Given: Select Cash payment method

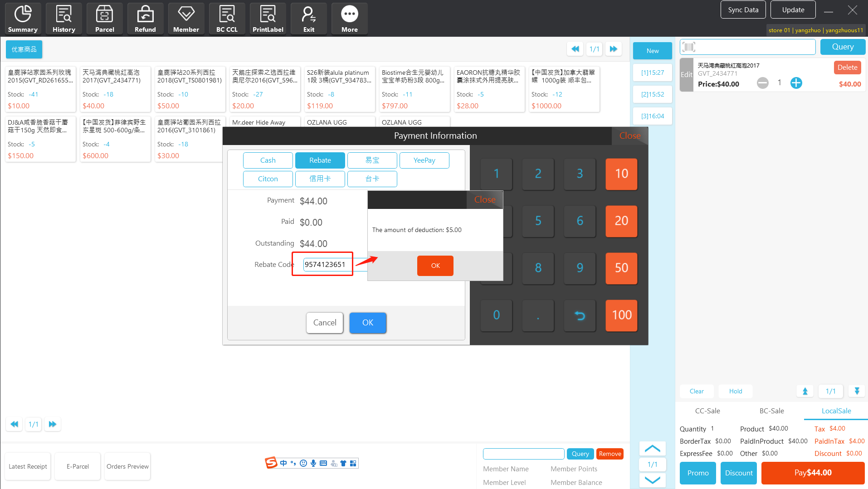Looking at the screenshot, I should click(x=268, y=160).
